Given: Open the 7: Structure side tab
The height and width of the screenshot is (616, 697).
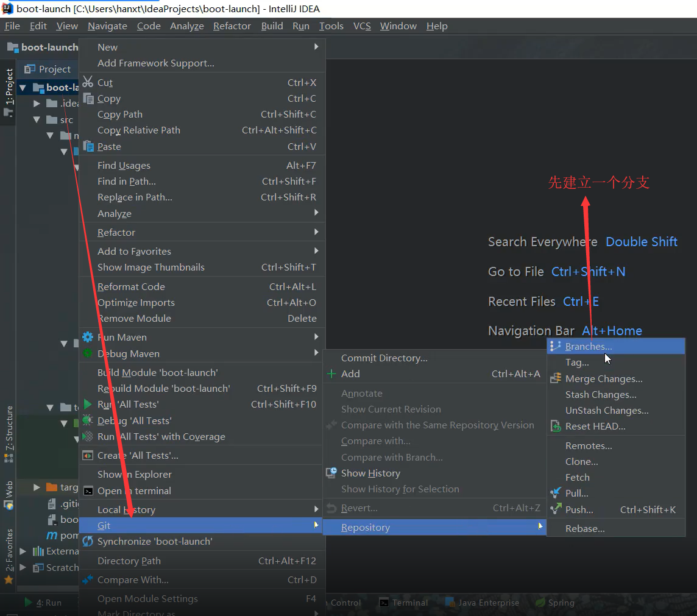Looking at the screenshot, I should tap(9, 434).
